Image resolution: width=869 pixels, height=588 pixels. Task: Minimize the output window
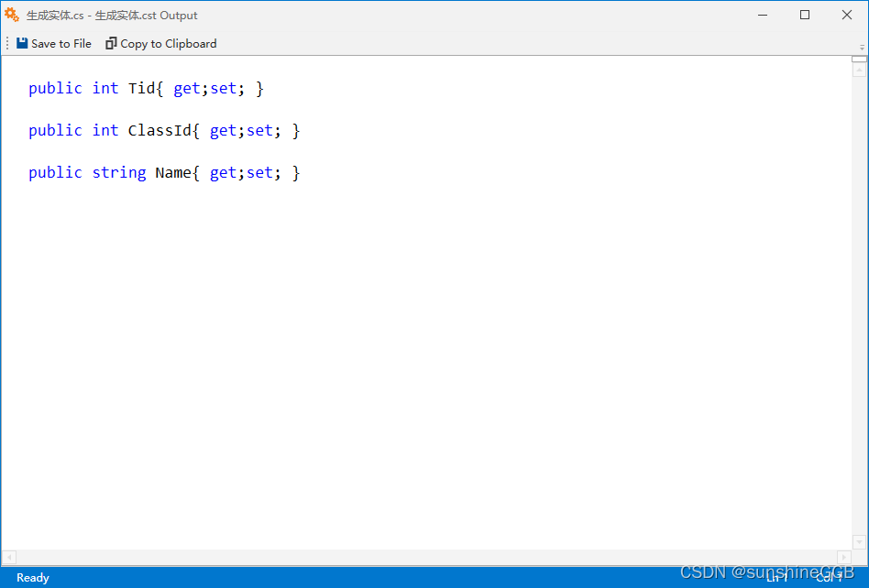click(x=763, y=15)
